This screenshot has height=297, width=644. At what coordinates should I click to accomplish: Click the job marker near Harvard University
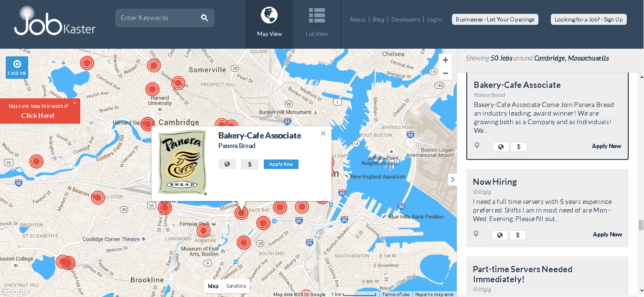click(x=152, y=89)
